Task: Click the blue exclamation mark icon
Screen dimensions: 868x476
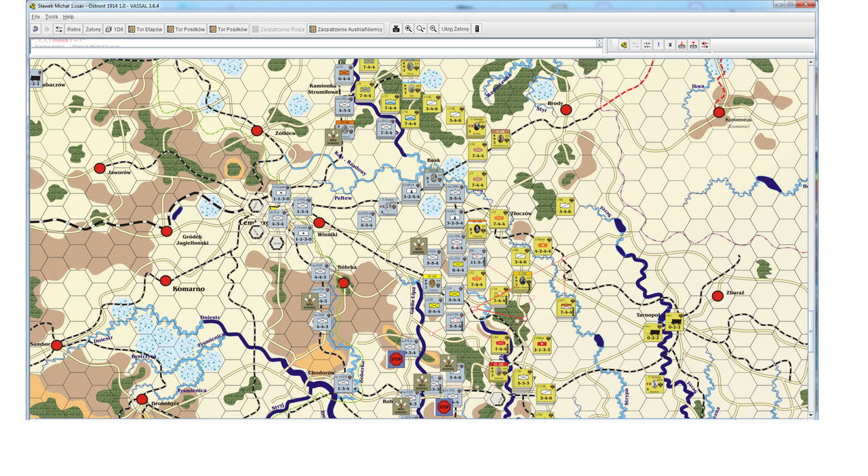Action: pos(658,45)
